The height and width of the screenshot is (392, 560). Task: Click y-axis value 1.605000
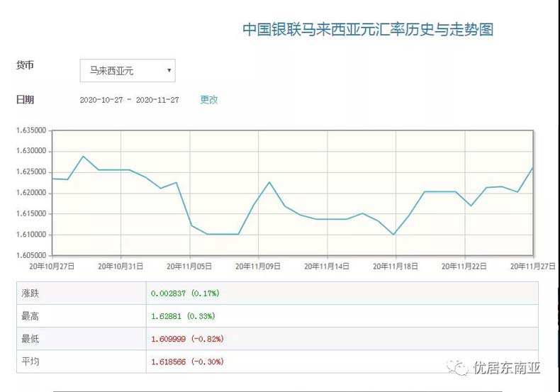pyautogui.click(x=31, y=255)
